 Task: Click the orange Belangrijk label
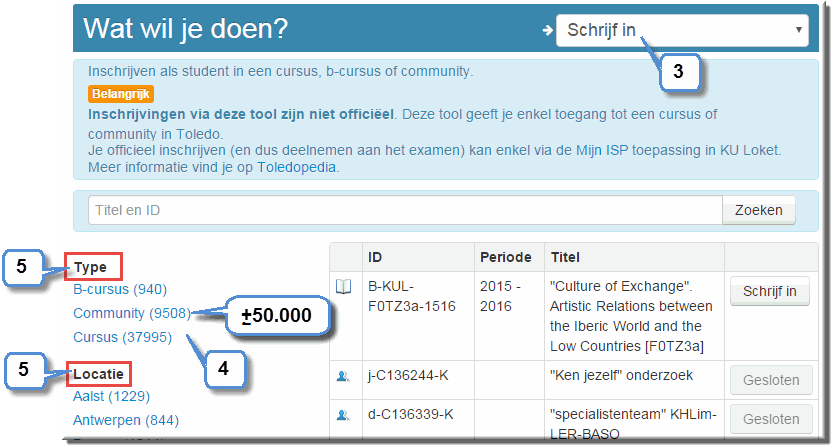coord(121,94)
